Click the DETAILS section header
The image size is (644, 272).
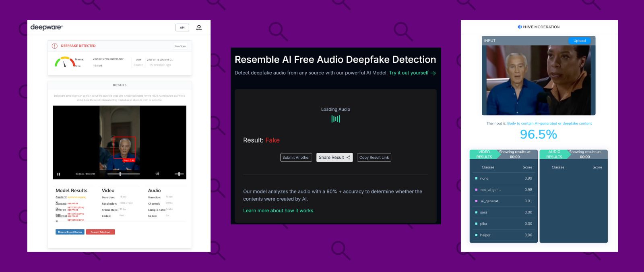(x=120, y=85)
